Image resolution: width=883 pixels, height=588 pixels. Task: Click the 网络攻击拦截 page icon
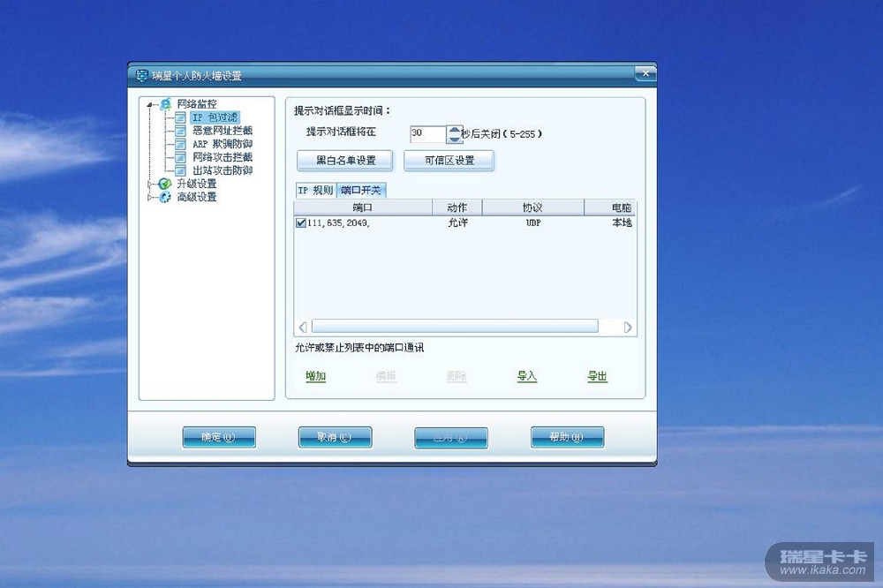coord(180,157)
